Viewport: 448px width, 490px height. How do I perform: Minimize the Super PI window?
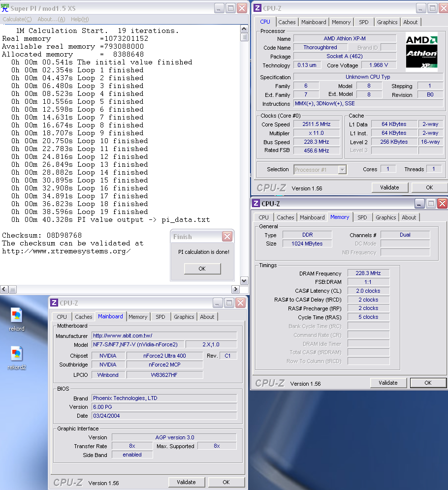coord(219,8)
